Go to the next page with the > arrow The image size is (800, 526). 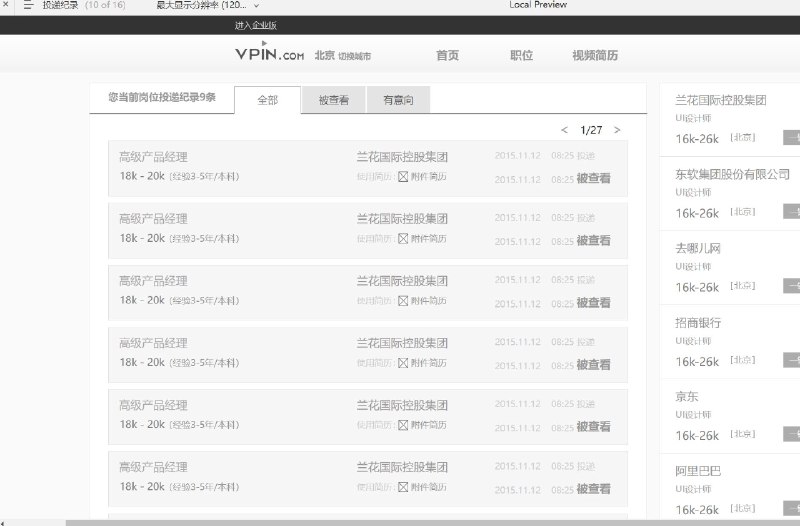(617, 130)
